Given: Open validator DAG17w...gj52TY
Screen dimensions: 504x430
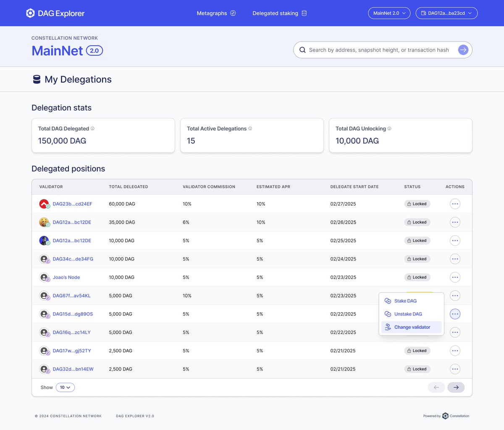Looking at the screenshot, I should 72,351.
